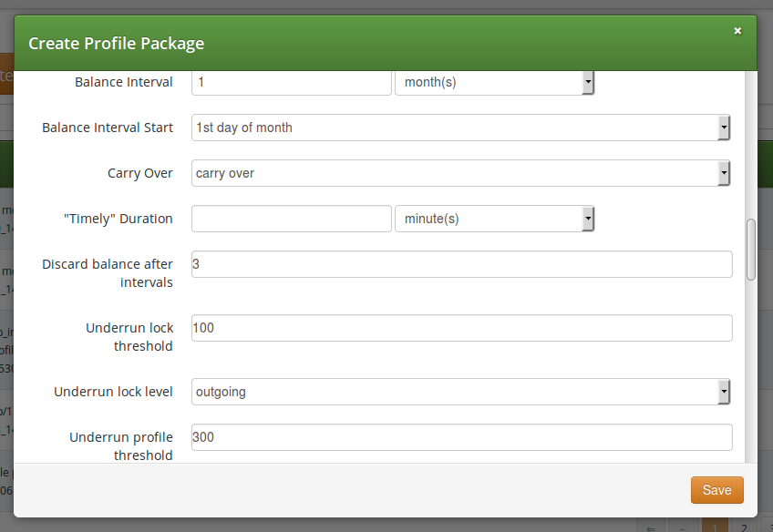773x532 pixels.
Task: Open the Timely Duration unit dropdown showing minute(s)
Action: 494,219
